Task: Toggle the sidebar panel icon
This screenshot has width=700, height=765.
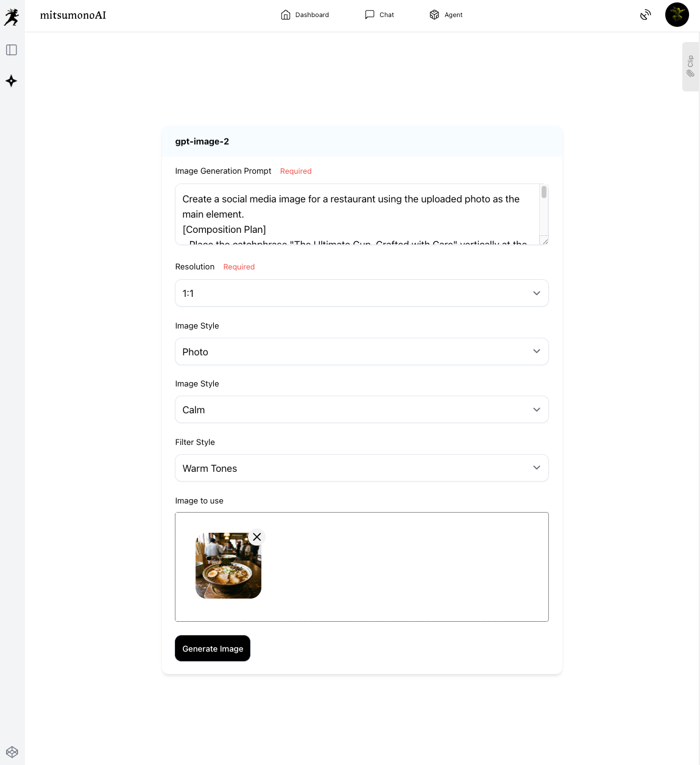Action: [x=12, y=50]
